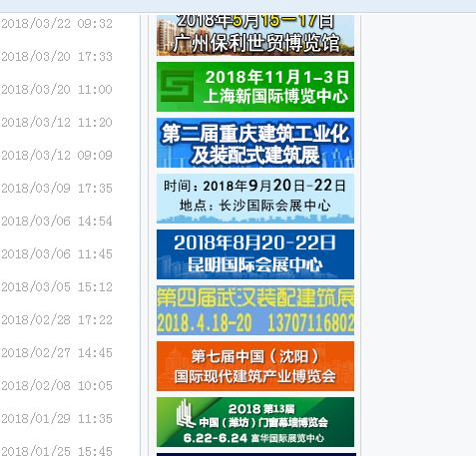Screen dimensions: 476x456
Task: Select timestamp 2018/02/28 17:22
Action: tap(57, 320)
